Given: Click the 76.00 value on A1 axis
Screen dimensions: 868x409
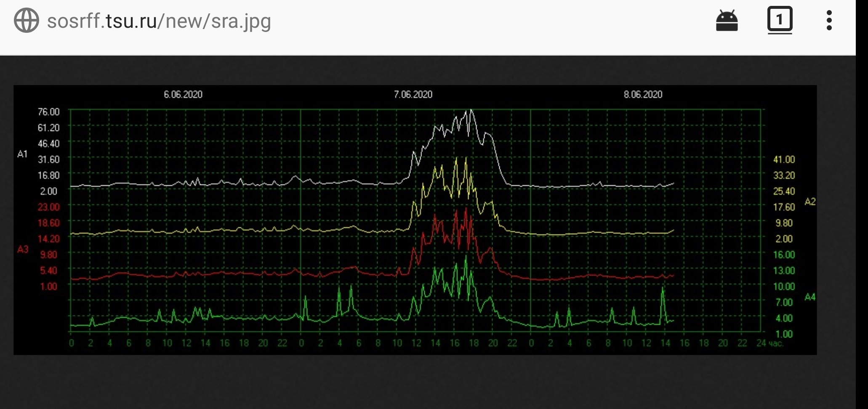Looking at the screenshot, I should 49,112.
